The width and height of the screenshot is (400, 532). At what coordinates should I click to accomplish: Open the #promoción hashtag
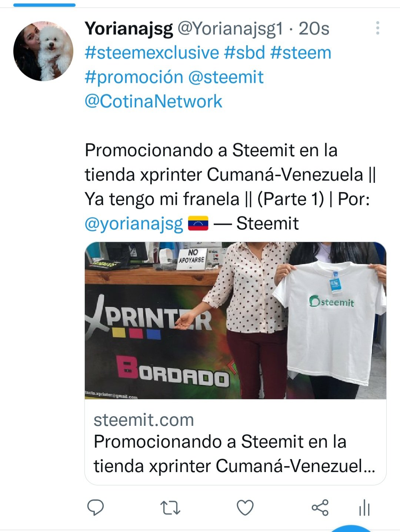[x=134, y=77]
